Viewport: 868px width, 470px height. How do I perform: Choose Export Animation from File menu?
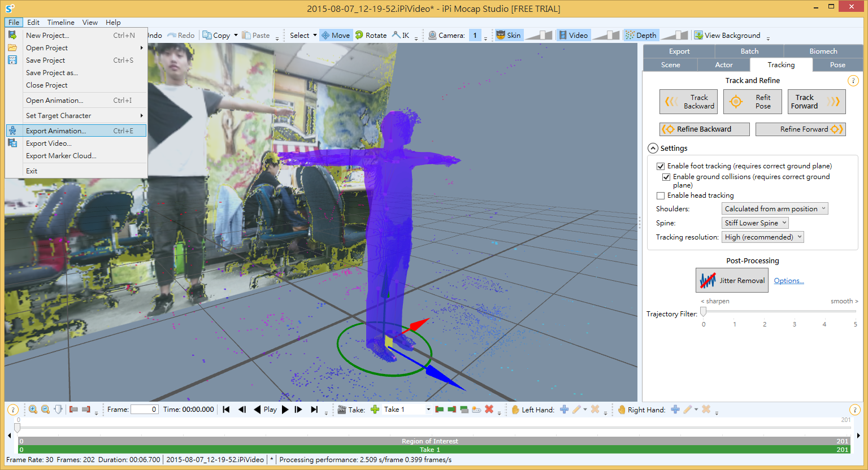click(56, 130)
